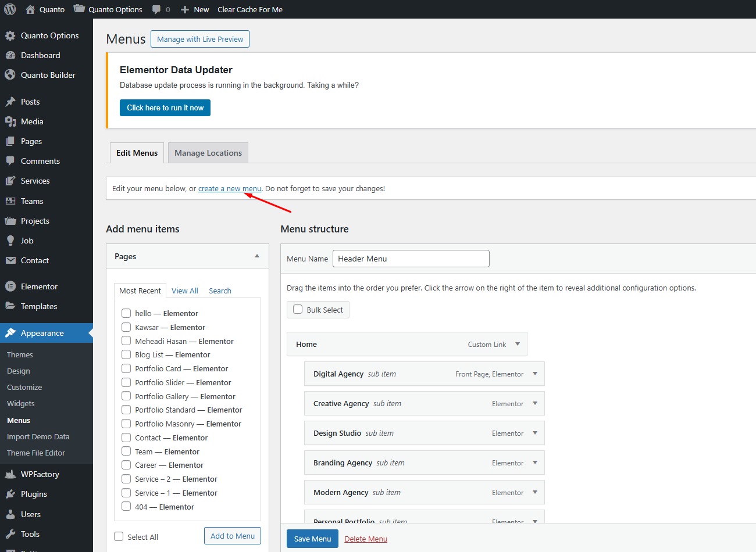
Task: Click the WPFactory icon in sidebar
Action: point(10,474)
